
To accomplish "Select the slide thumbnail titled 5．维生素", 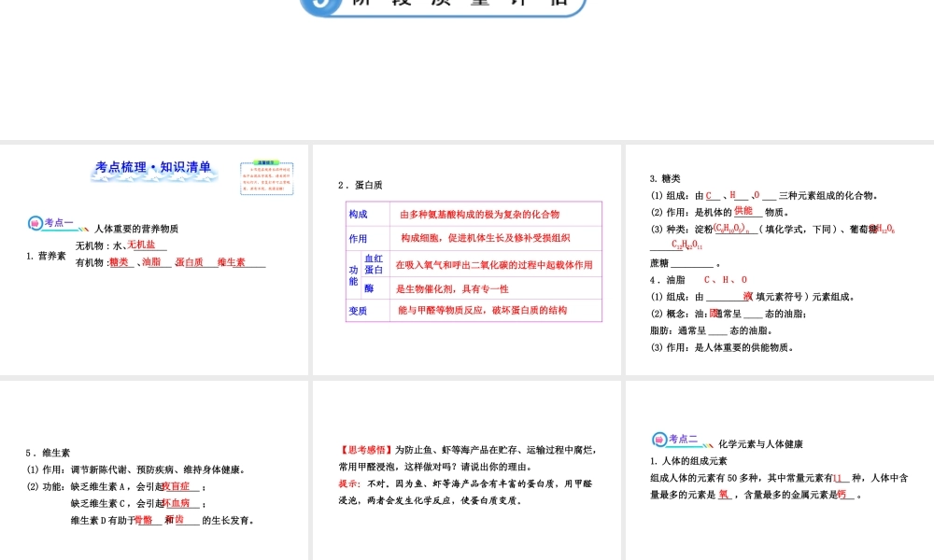I will click(x=154, y=470).
